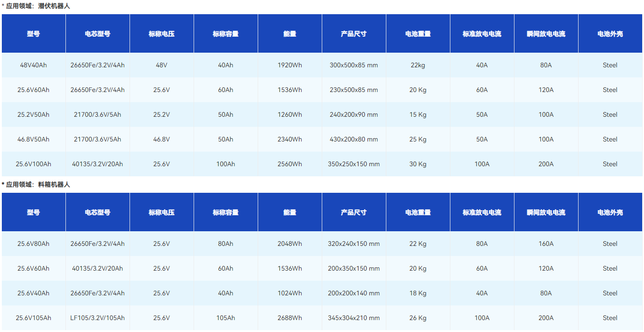Click 能量 header in the 潜伏机器人 table

click(x=290, y=34)
